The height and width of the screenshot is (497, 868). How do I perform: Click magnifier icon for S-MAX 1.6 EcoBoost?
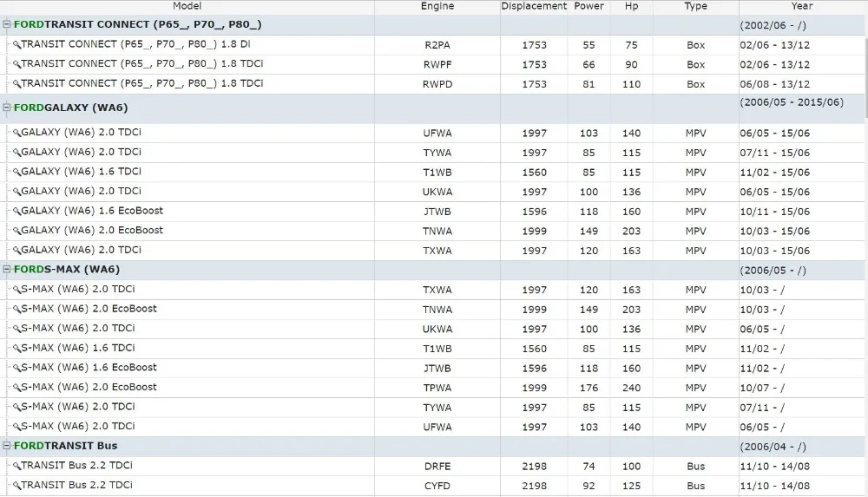16,368
